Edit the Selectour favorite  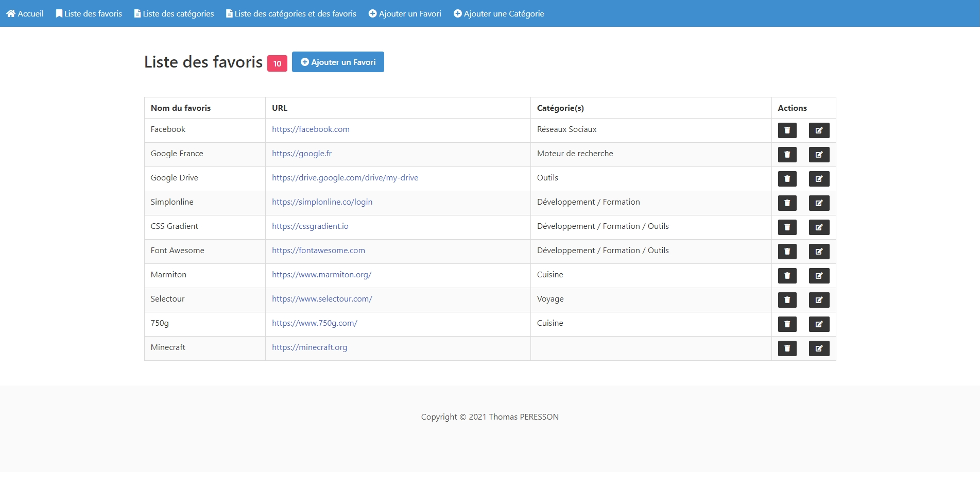(x=819, y=300)
